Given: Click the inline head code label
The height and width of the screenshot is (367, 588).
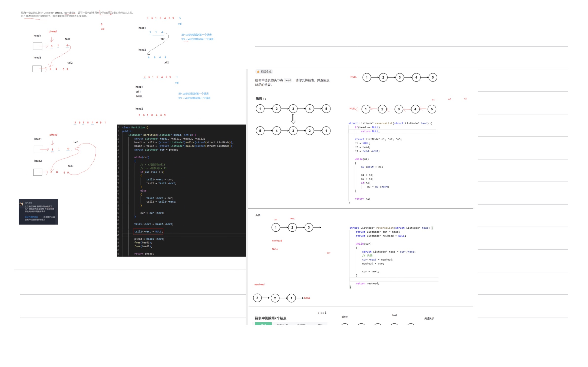Looking at the screenshot, I should click(x=288, y=80).
